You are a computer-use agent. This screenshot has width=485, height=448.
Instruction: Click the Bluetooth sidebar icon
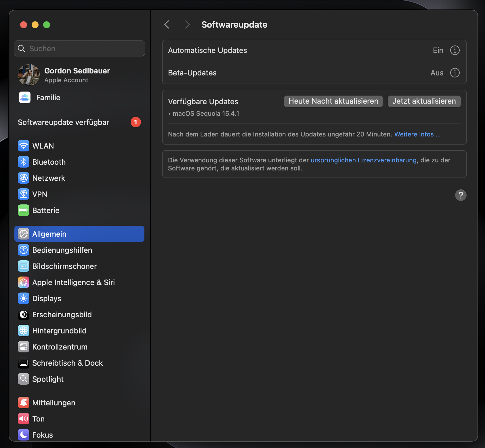pos(24,162)
